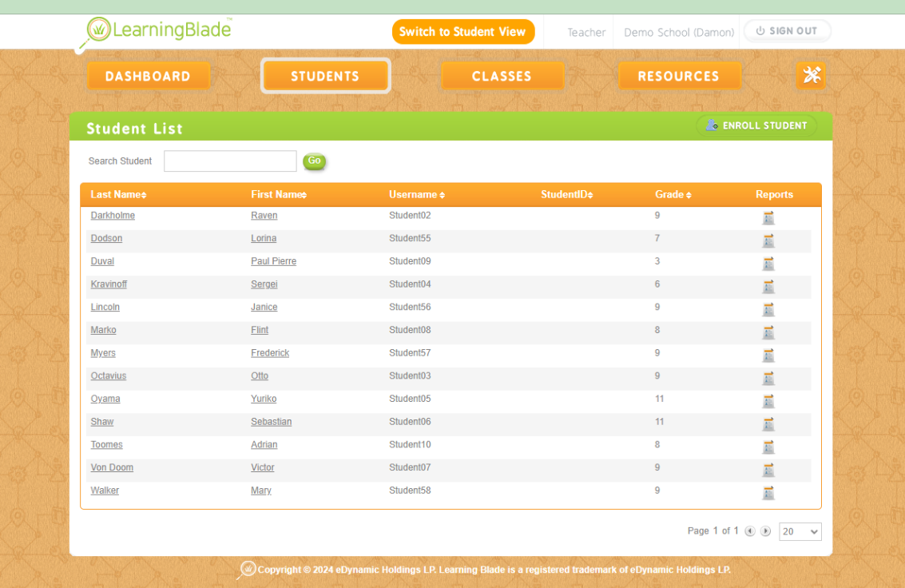Open the tools settings icon

pos(811,76)
